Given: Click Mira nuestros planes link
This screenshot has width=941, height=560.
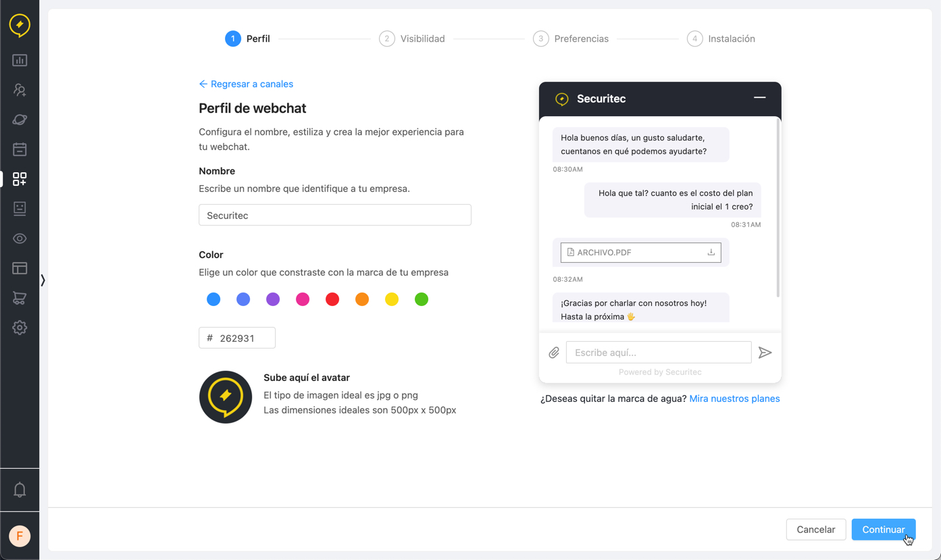Looking at the screenshot, I should point(734,399).
